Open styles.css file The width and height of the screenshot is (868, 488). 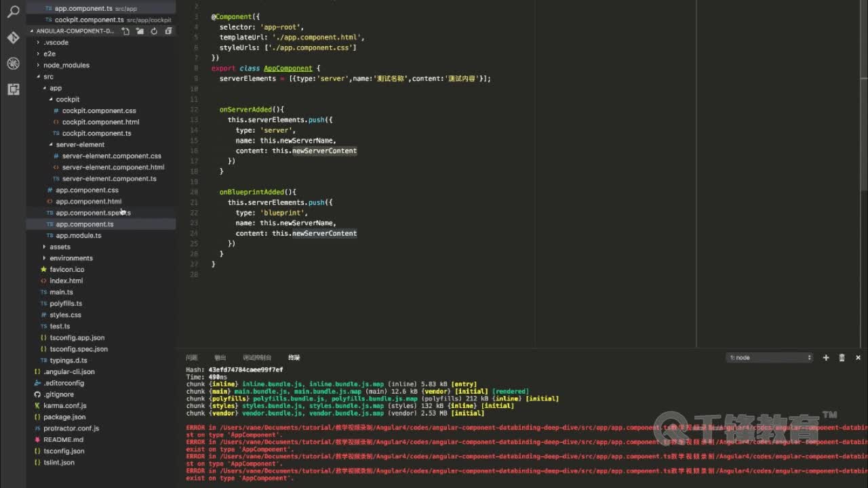coord(65,315)
